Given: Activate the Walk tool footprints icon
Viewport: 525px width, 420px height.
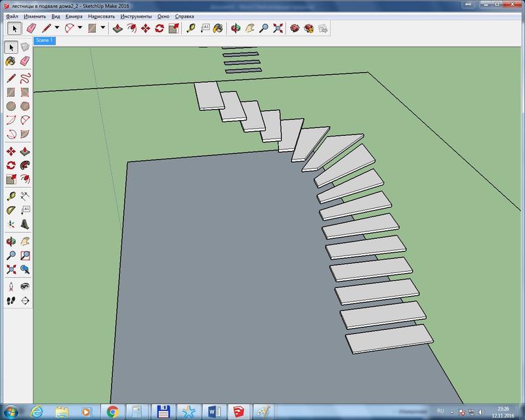Looking at the screenshot, I should coord(11,301).
